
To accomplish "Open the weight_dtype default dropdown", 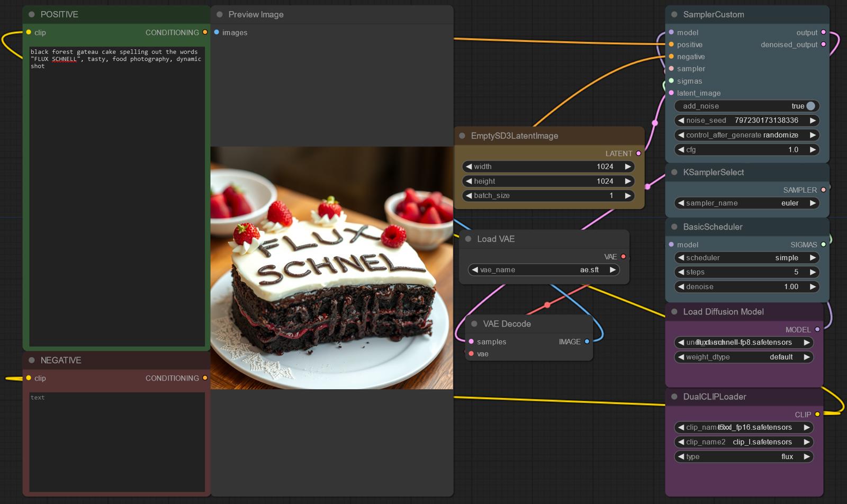I will click(744, 357).
